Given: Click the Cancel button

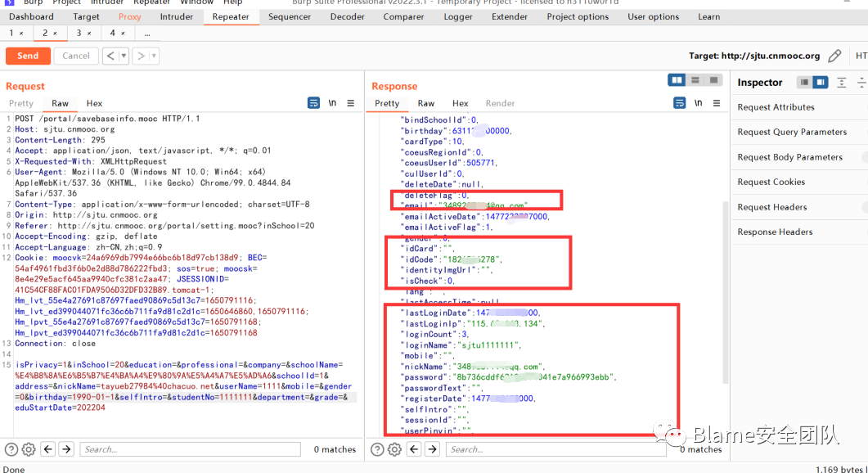Looking at the screenshot, I should [x=76, y=56].
